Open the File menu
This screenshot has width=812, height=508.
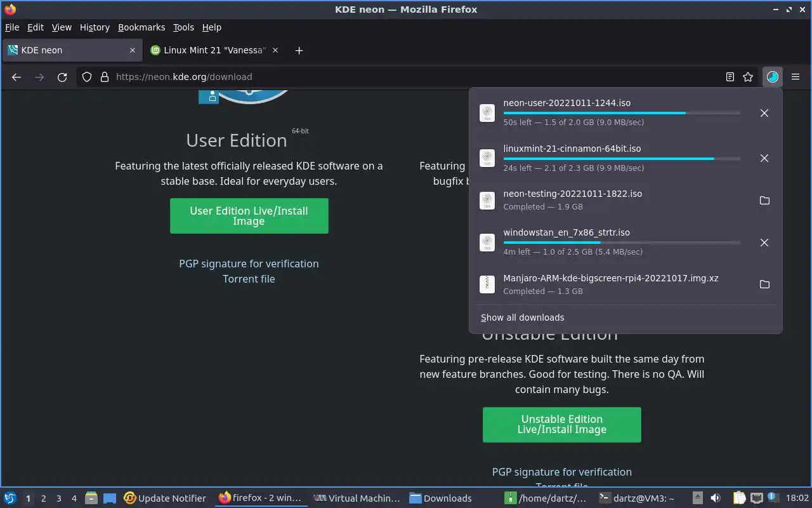[x=12, y=27]
